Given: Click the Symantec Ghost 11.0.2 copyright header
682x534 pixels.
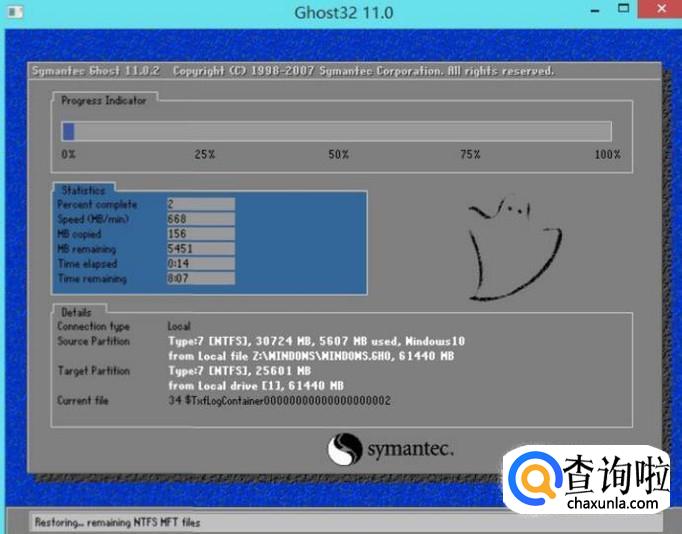Looking at the screenshot, I should (x=293, y=71).
